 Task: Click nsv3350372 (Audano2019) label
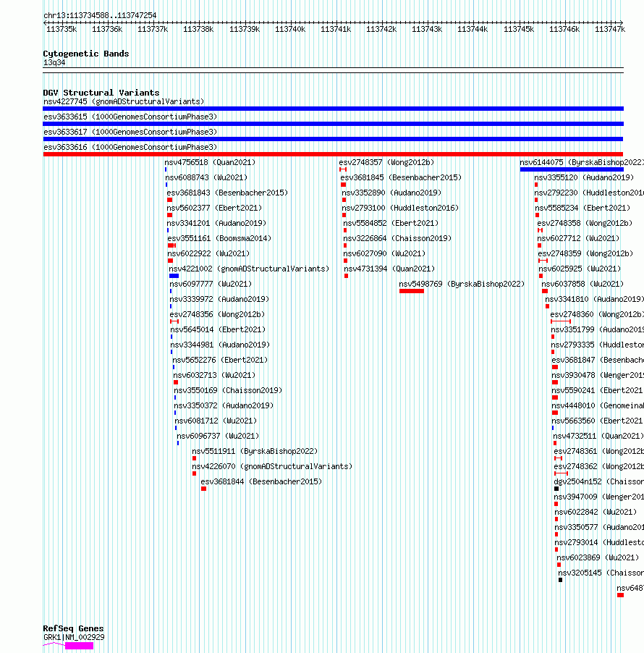coord(224,405)
